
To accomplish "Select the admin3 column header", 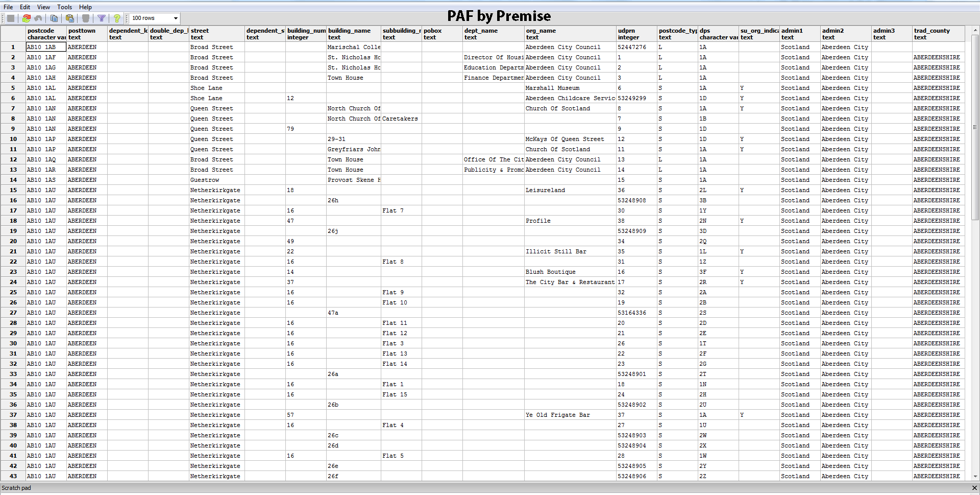I will (x=892, y=34).
